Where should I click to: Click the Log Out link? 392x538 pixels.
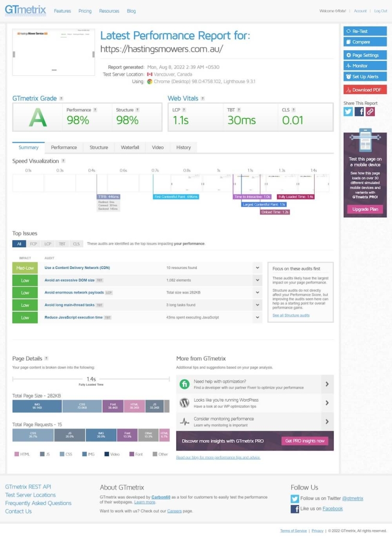[x=381, y=11]
